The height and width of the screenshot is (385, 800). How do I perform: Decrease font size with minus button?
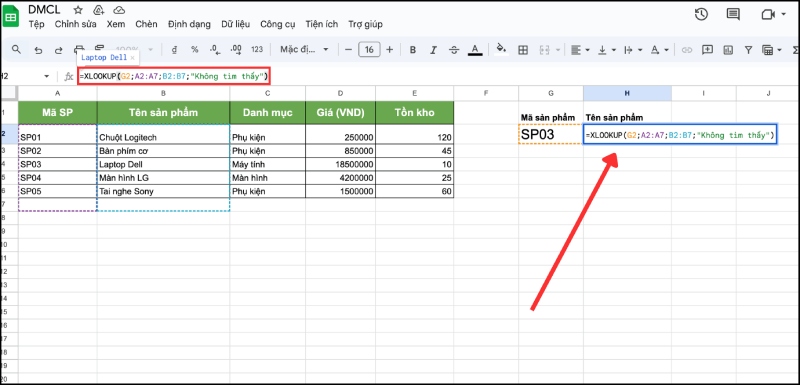click(x=348, y=49)
